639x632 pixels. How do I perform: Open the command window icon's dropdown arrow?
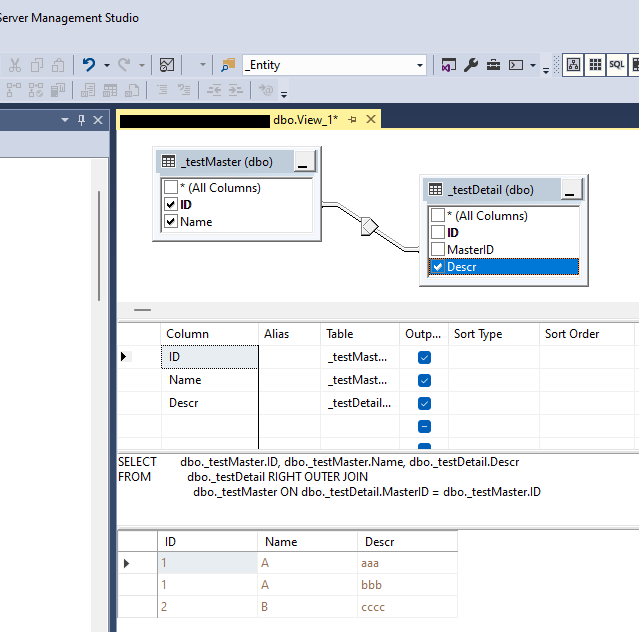(x=533, y=65)
